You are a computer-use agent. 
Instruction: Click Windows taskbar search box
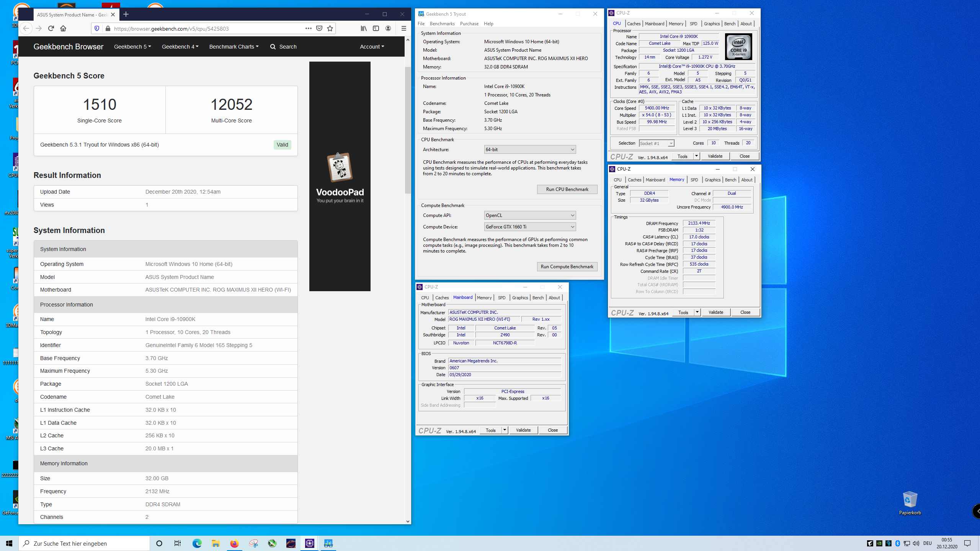point(84,543)
